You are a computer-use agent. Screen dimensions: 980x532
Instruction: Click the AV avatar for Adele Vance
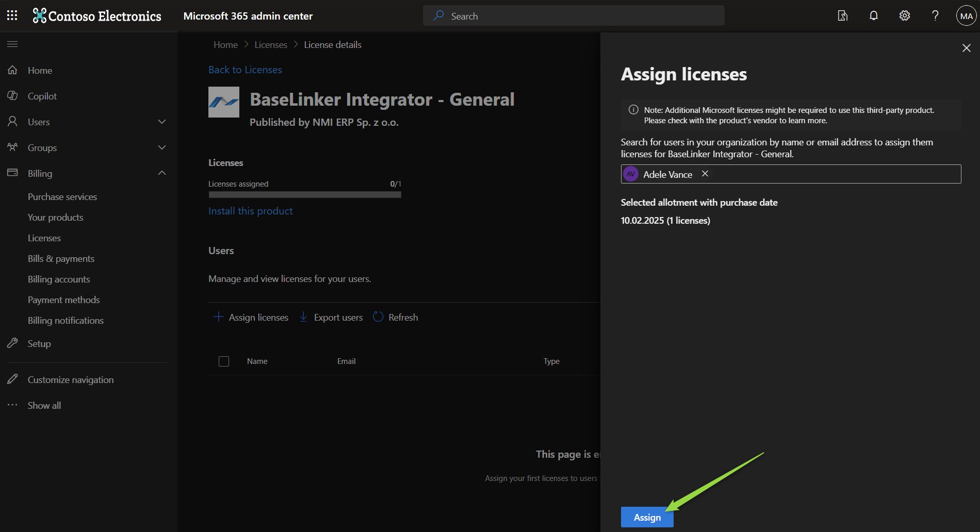pyautogui.click(x=631, y=174)
